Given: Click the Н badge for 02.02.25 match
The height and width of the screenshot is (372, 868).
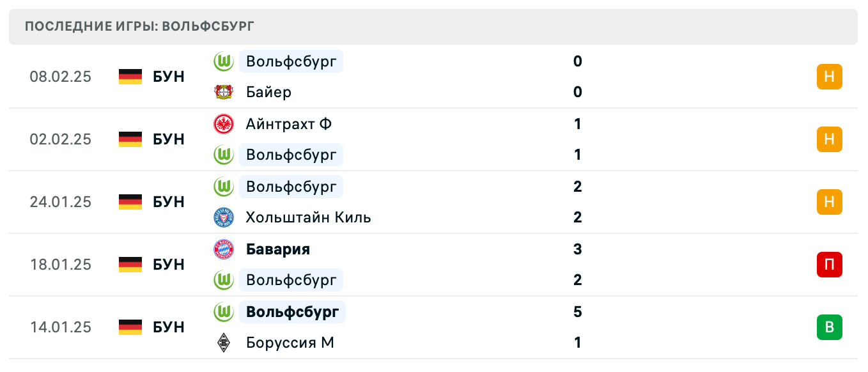Looking at the screenshot, I should 830,139.
